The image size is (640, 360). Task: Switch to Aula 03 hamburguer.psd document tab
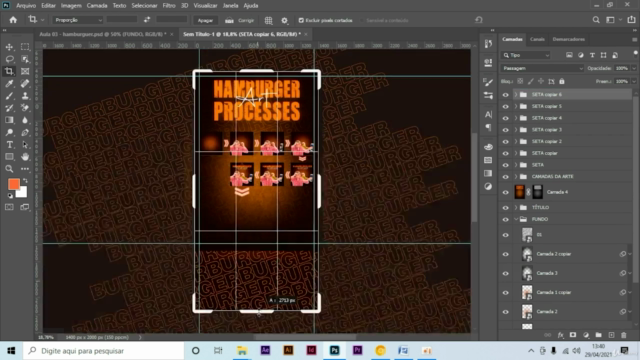[x=102, y=34]
